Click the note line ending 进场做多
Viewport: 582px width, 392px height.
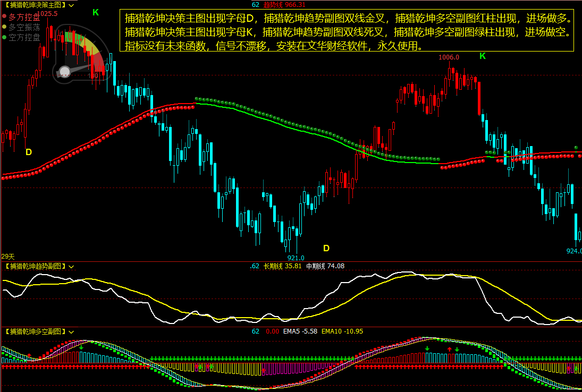pos(348,18)
